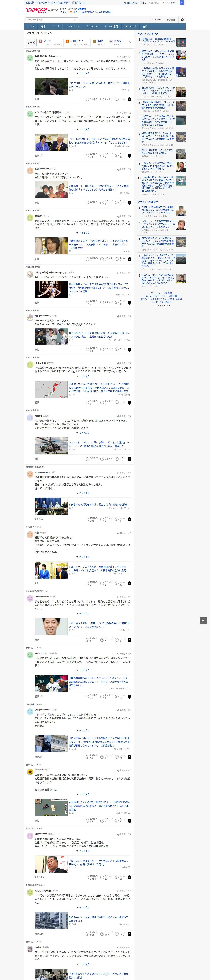Screen dimensions: 210x980
Task: Expand もっと見る on iso********'s comment
Action: [x=83, y=493]
